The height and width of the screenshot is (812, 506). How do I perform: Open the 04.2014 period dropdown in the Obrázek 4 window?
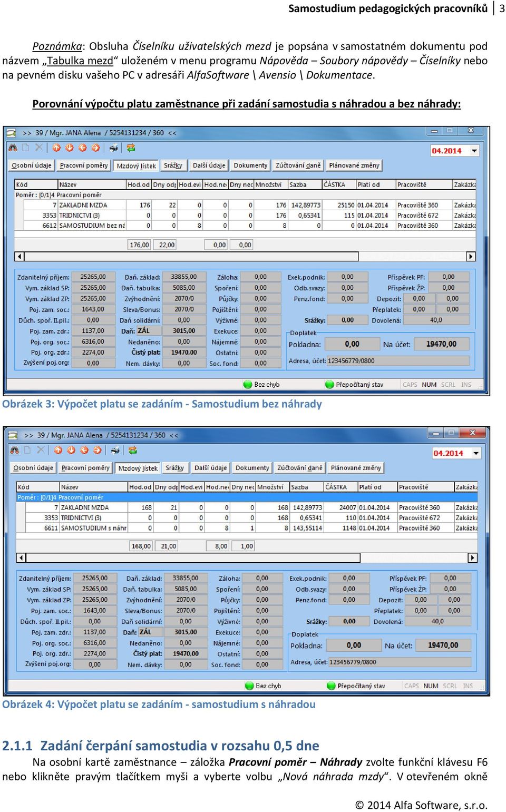click(x=476, y=453)
